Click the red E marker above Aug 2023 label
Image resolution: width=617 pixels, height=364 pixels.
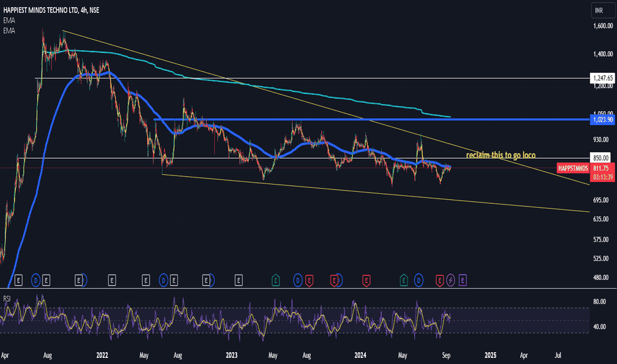[309, 280]
